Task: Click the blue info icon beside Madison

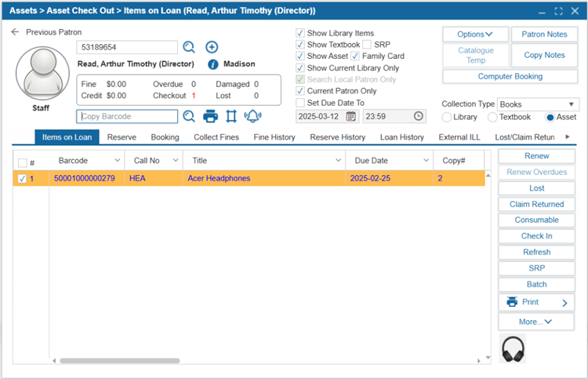Action: coord(212,64)
